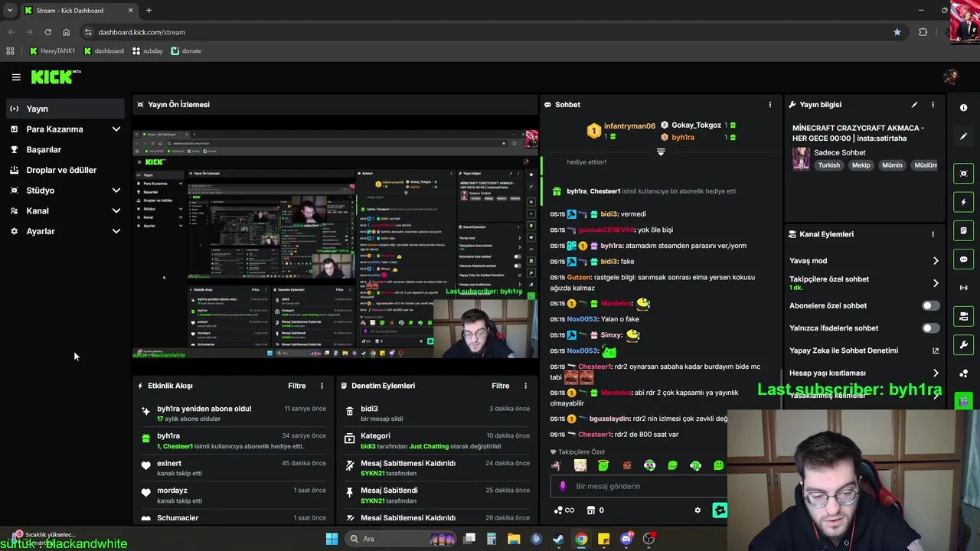Viewport: 980px width, 551px height.
Task: Open Denetim Eylemleri three-dot menu
Action: pyautogui.click(x=525, y=386)
